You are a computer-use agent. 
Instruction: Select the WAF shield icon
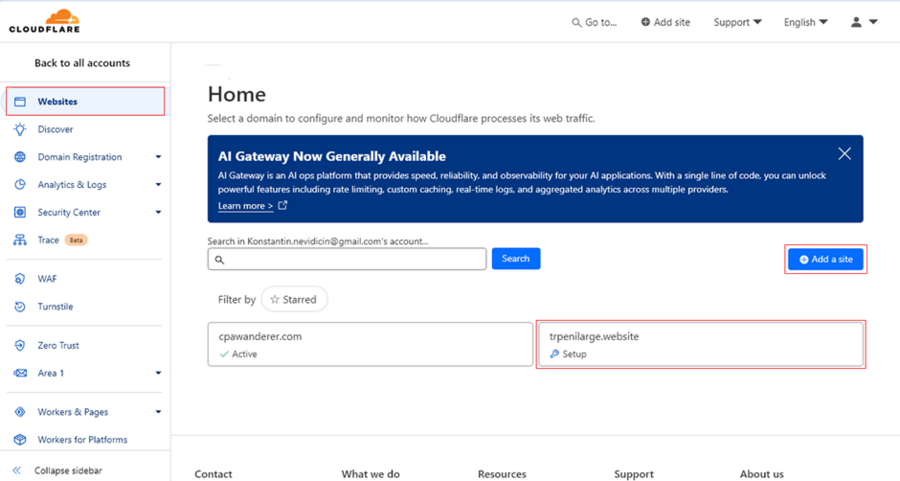coord(20,279)
